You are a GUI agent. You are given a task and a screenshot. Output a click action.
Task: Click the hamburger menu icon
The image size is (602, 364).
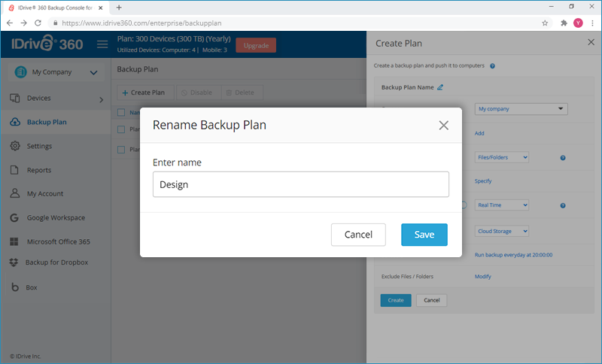click(x=103, y=45)
